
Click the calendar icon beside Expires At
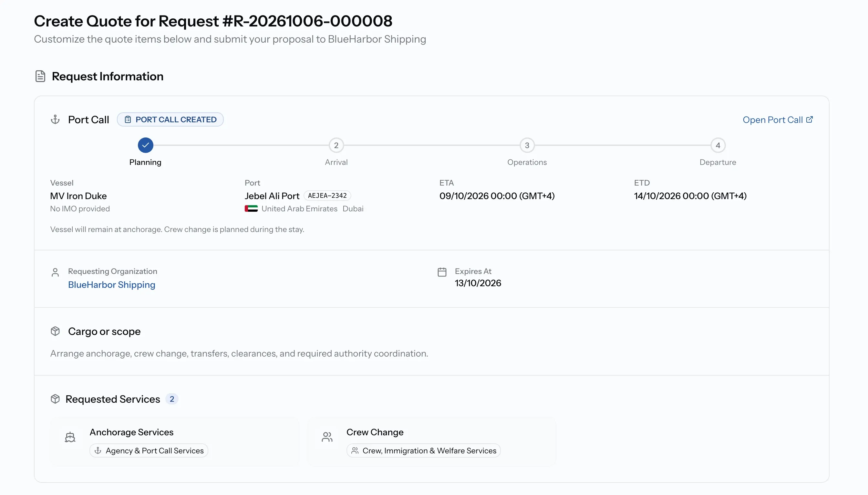(442, 272)
